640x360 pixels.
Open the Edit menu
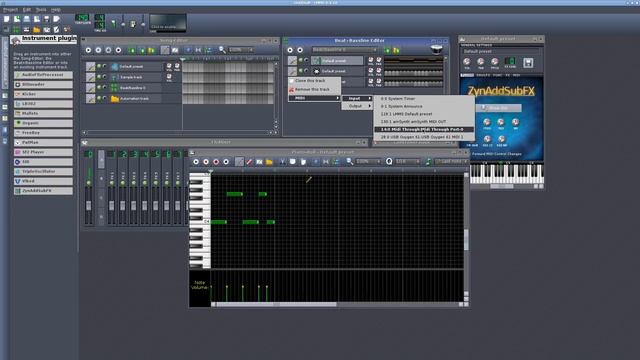(x=27, y=9)
